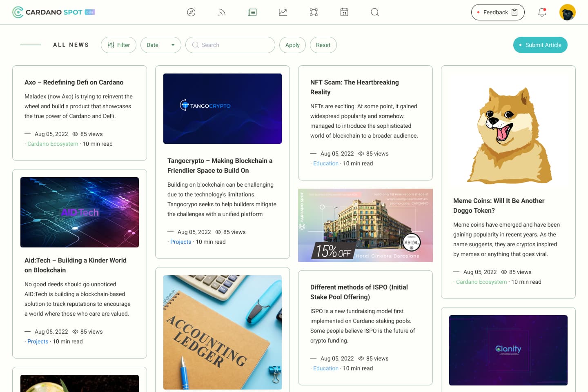This screenshot has height=392, width=588.
Task: Open the compass explore icon
Action: click(191, 12)
